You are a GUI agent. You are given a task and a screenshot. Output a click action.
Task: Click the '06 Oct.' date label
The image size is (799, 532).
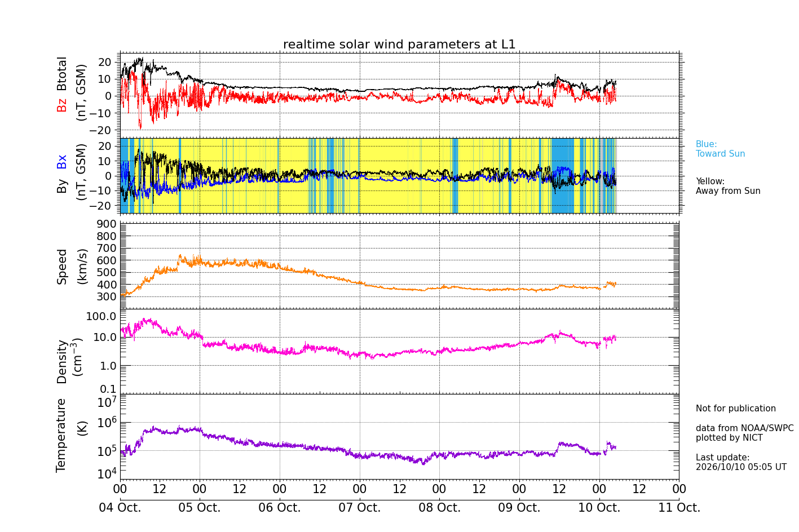coord(280,508)
